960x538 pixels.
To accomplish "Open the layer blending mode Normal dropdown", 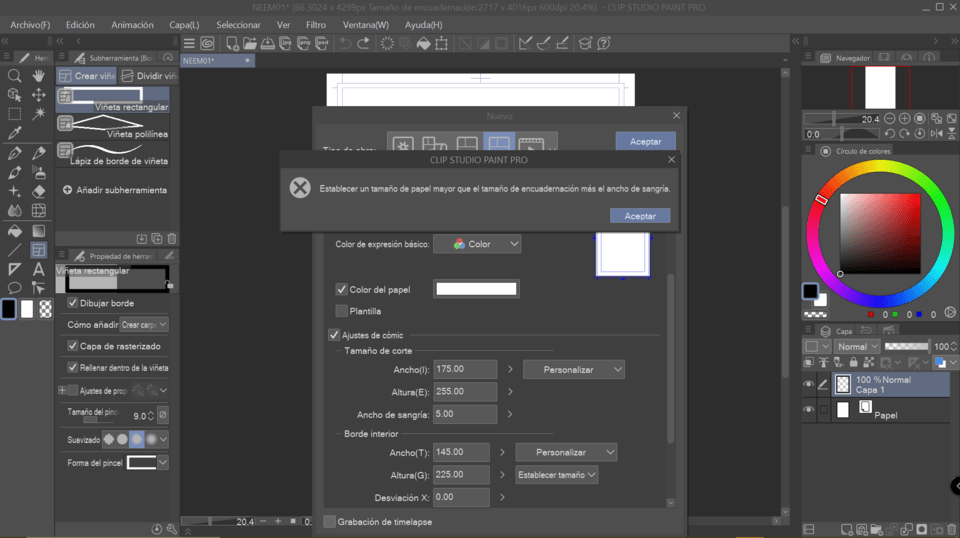I will [x=857, y=346].
